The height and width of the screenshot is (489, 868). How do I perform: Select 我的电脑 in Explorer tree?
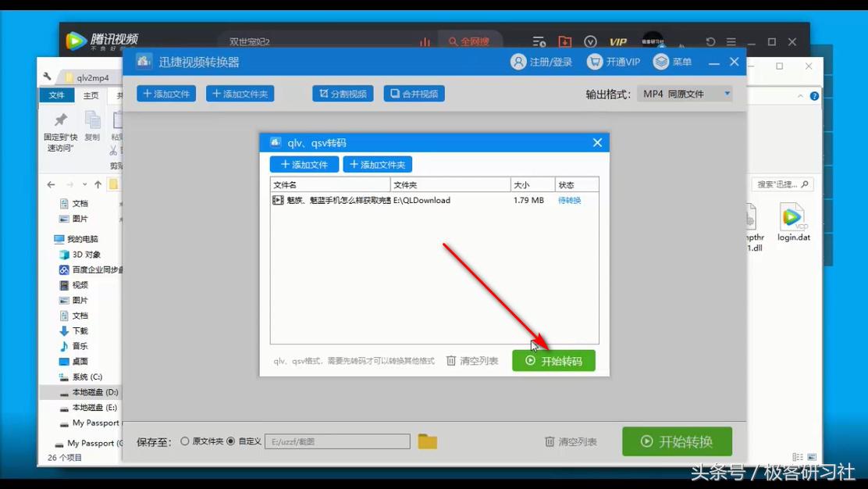(x=76, y=239)
